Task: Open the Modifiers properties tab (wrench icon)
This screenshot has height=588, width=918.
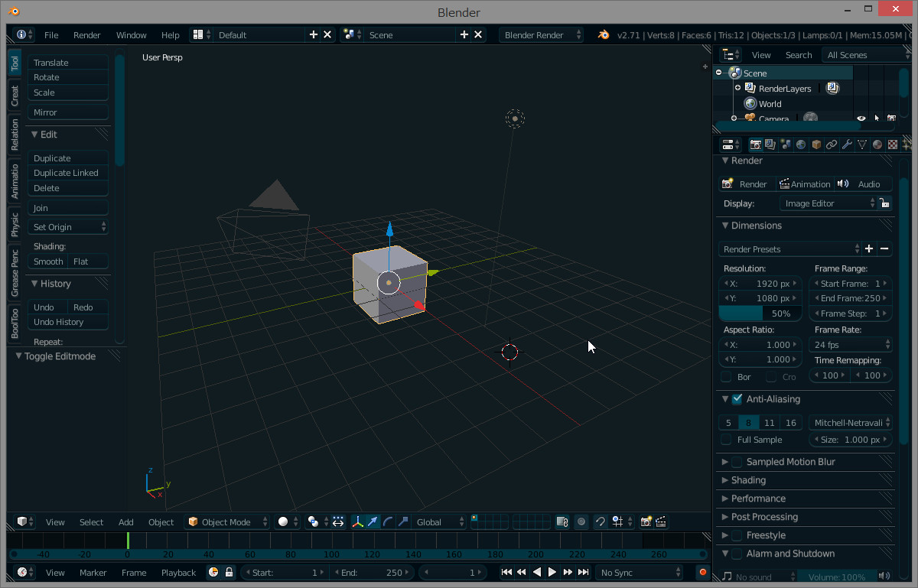Action: coord(847,145)
